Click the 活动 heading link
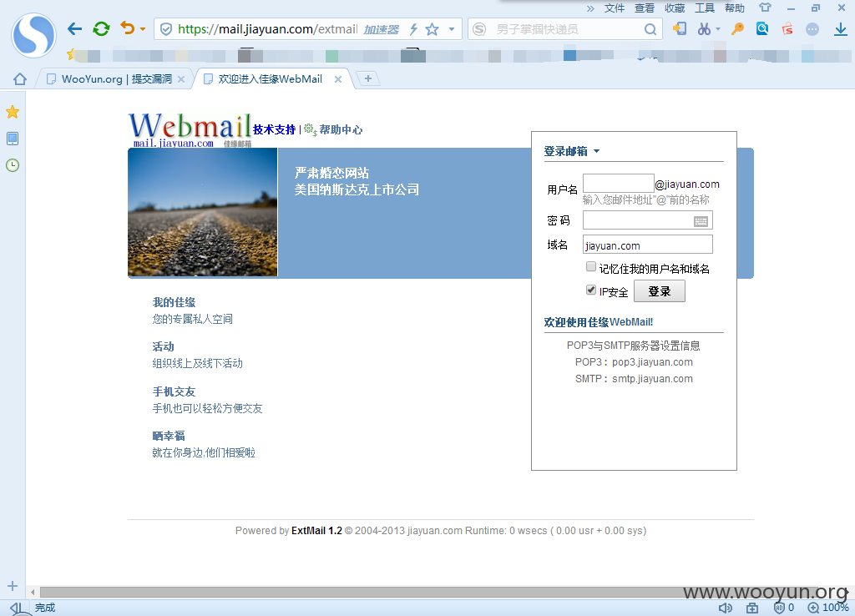Screen dimensions: 855x616 tap(163, 346)
